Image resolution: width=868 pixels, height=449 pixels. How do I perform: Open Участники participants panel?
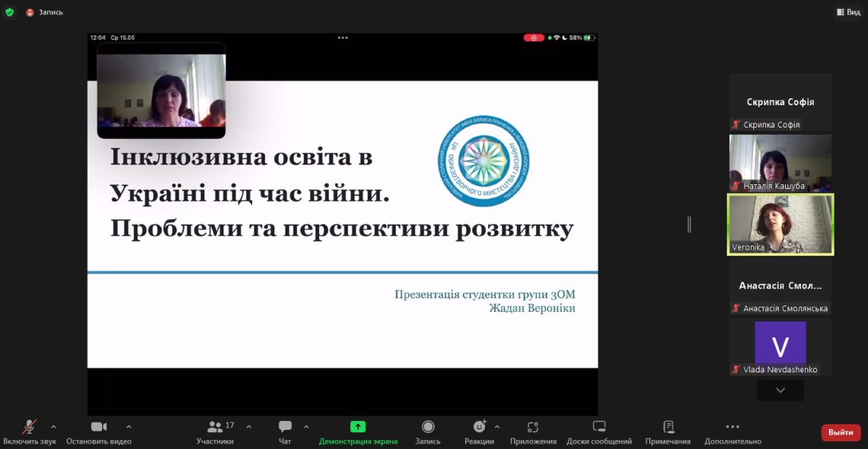pos(215,432)
